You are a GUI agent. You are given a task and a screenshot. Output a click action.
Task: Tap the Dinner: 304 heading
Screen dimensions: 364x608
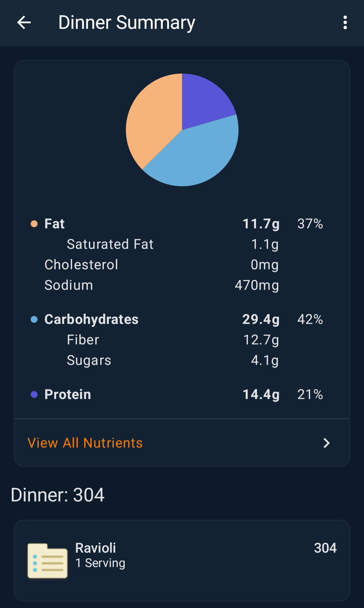tap(58, 495)
